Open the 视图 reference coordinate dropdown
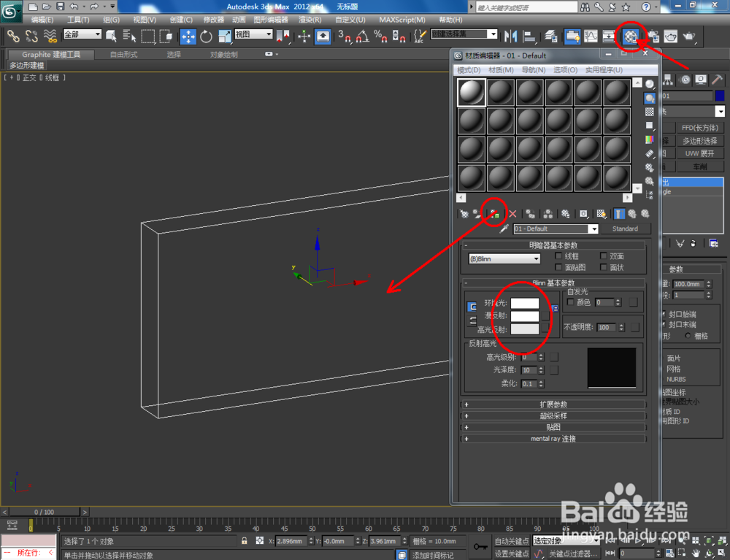Image resolution: width=730 pixels, height=560 pixels. [253, 34]
